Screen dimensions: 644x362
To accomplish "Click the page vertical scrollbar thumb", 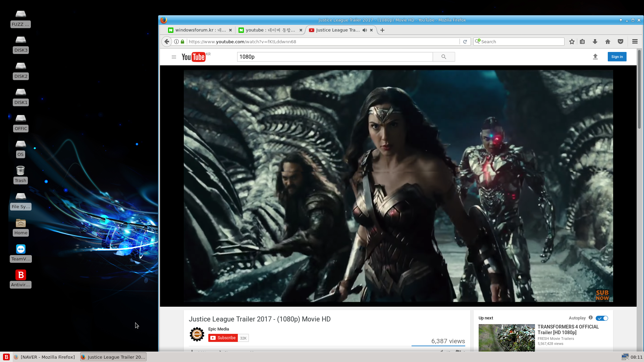I will (x=639, y=89).
